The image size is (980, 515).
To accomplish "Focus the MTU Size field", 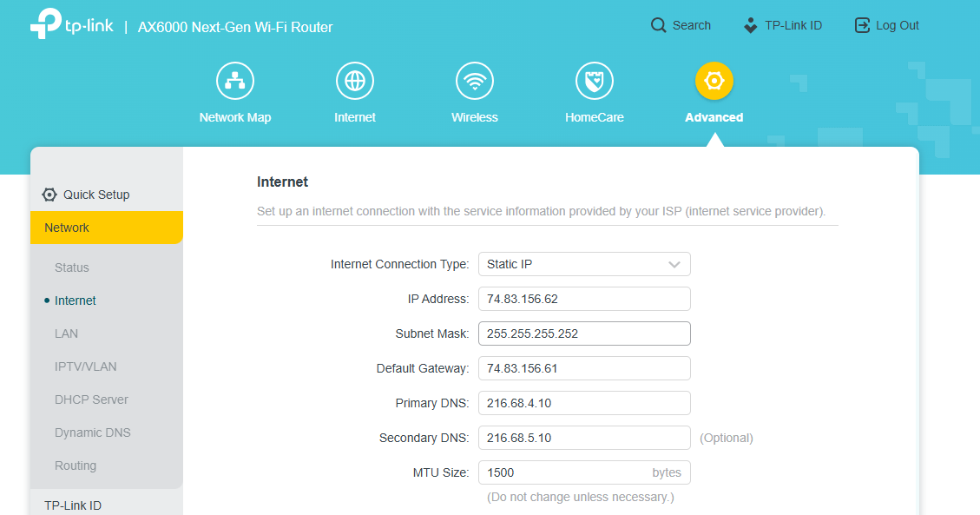I will pos(584,472).
